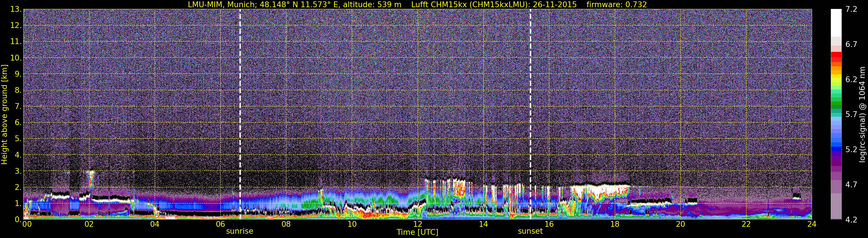Image resolution: width=868 pixels, height=238 pixels.
Task: Click the y-axis tick label 10
Action: pos(16,58)
